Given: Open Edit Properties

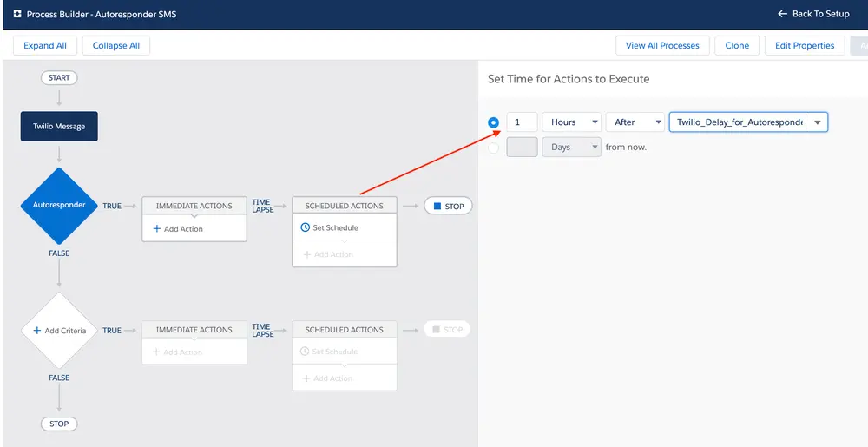Looking at the screenshot, I should click(805, 45).
